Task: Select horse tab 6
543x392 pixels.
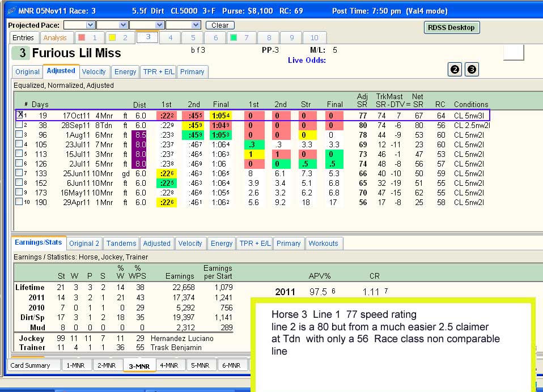Action: [x=215, y=37]
